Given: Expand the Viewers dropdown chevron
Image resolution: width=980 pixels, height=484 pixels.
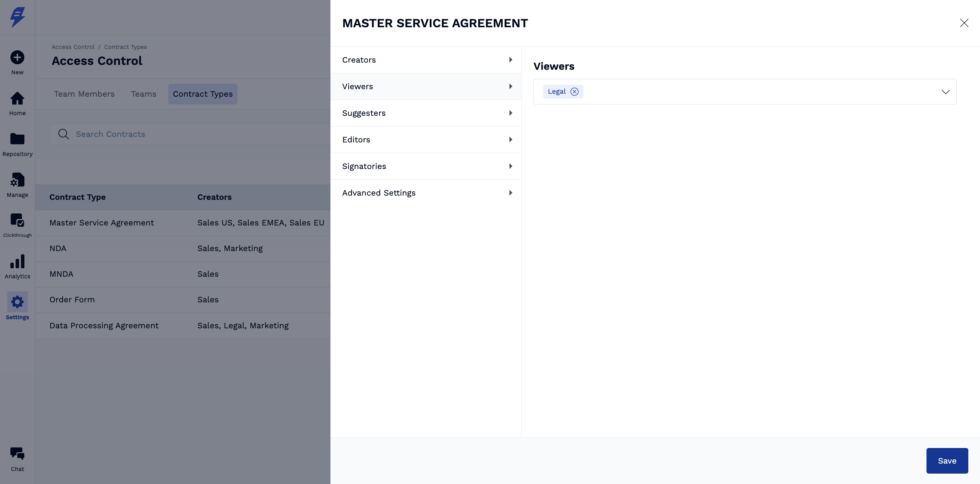Looking at the screenshot, I should point(945,92).
